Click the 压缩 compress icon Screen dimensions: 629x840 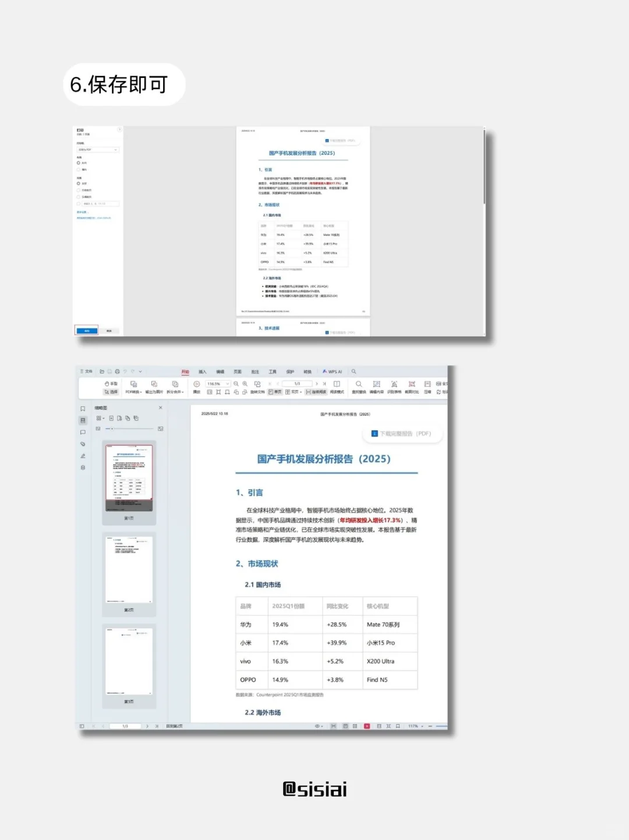point(427,387)
